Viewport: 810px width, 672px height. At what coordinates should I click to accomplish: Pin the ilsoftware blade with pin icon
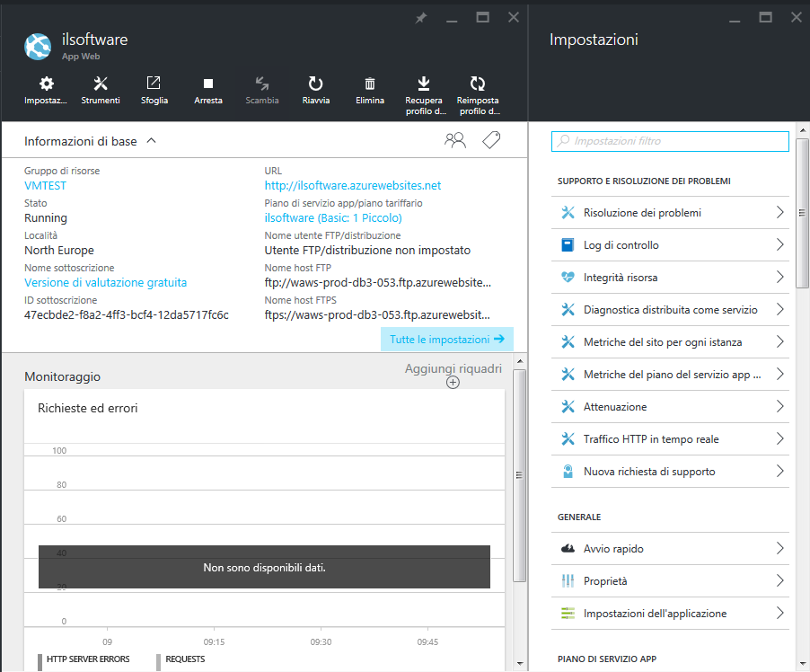coord(421,18)
